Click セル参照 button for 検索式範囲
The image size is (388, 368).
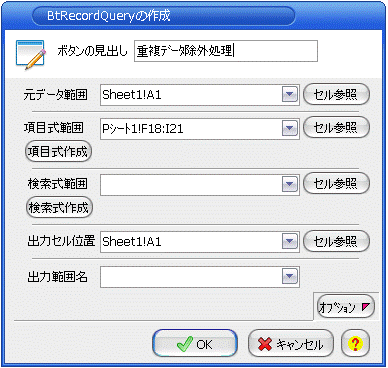336,183
